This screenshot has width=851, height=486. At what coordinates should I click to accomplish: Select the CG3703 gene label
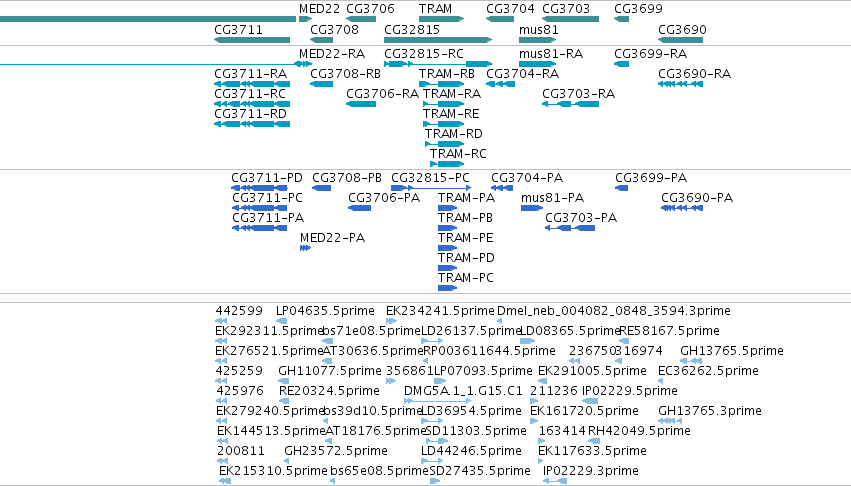[x=566, y=9]
